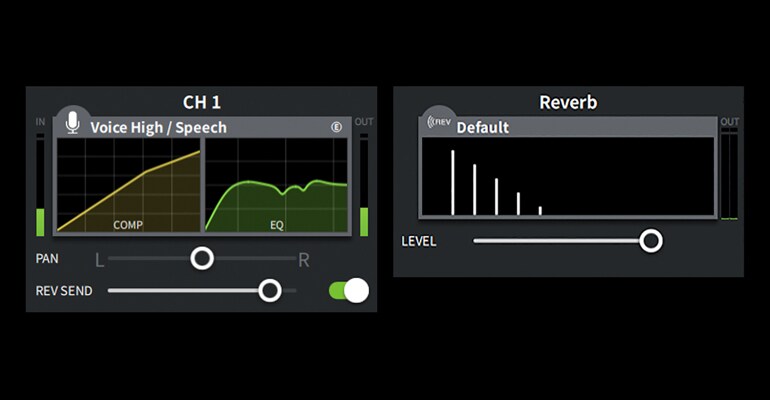Image resolution: width=770 pixels, height=400 pixels.
Task: Open the COMP compressor graph
Action: (x=128, y=186)
